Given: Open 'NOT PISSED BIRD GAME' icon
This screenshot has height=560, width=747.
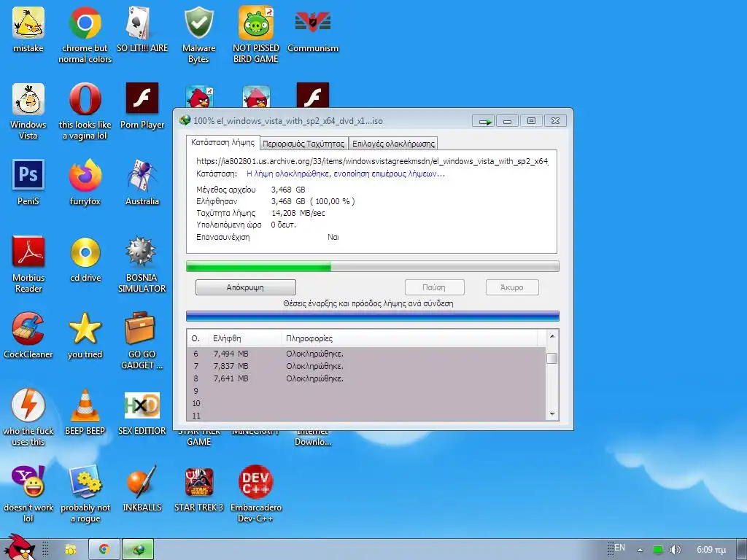Looking at the screenshot, I should [x=256, y=34].
